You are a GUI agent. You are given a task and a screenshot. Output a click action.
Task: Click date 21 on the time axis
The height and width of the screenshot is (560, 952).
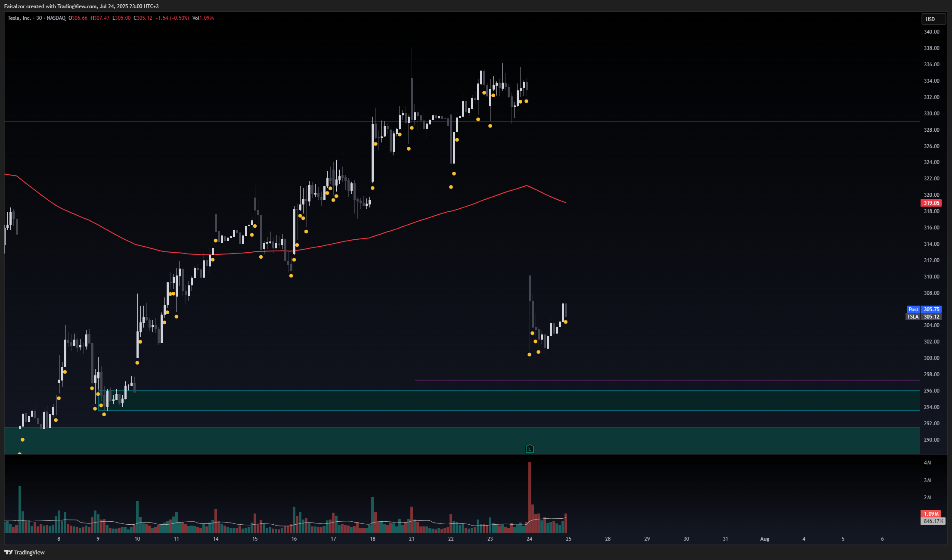(x=412, y=539)
